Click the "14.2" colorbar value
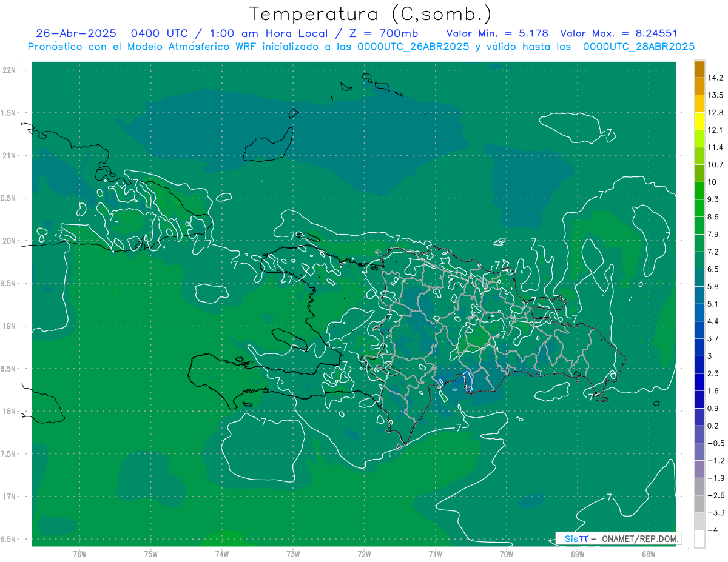Image resolution: width=728 pixels, height=562 pixels. [x=715, y=78]
